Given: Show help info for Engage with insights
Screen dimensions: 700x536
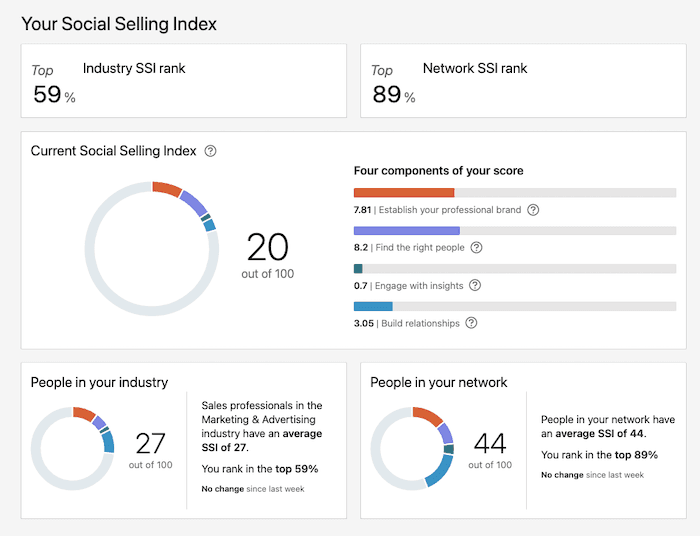Looking at the screenshot, I should (474, 285).
